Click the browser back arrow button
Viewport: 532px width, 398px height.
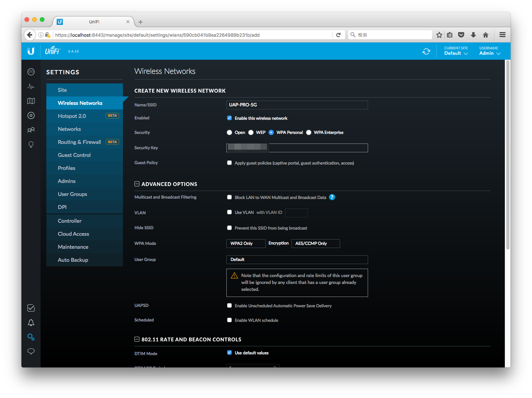pos(30,35)
